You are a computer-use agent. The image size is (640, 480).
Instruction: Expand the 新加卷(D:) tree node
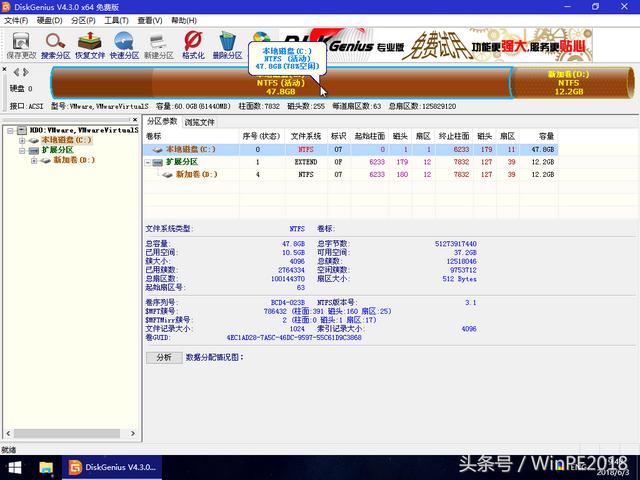pos(34,160)
